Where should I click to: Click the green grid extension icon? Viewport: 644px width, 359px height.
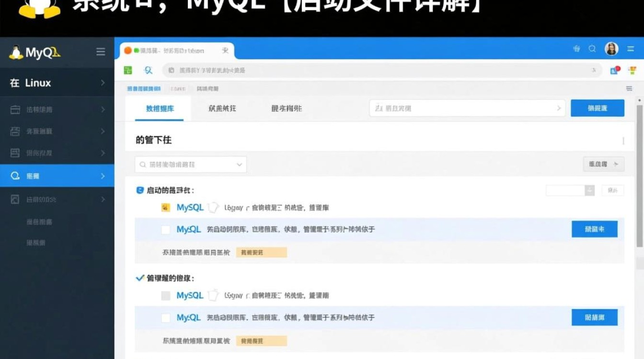tap(127, 70)
